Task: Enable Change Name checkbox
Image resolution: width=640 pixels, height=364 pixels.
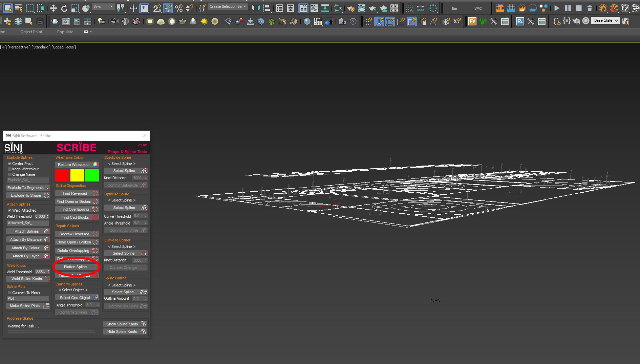Action: tap(10, 174)
